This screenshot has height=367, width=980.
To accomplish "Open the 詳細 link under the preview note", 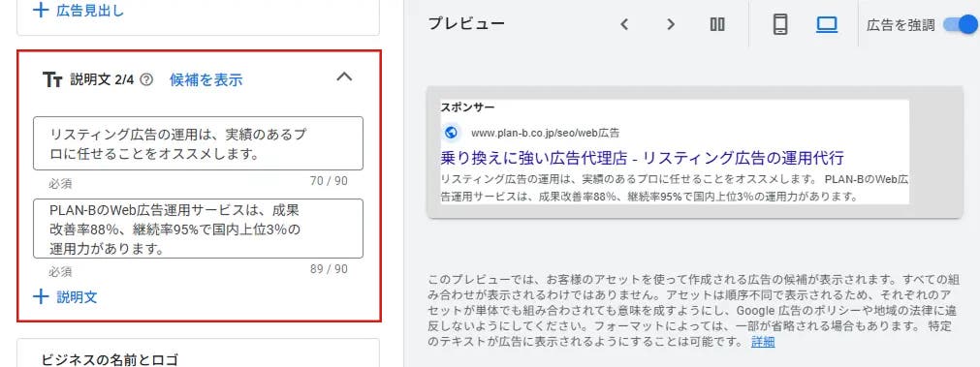I will pyautogui.click(x=763, y=342).
